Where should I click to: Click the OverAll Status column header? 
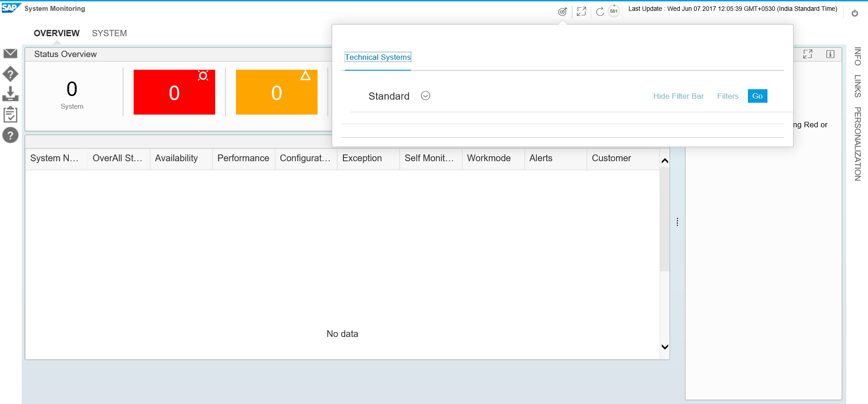[x=119, y=158]
